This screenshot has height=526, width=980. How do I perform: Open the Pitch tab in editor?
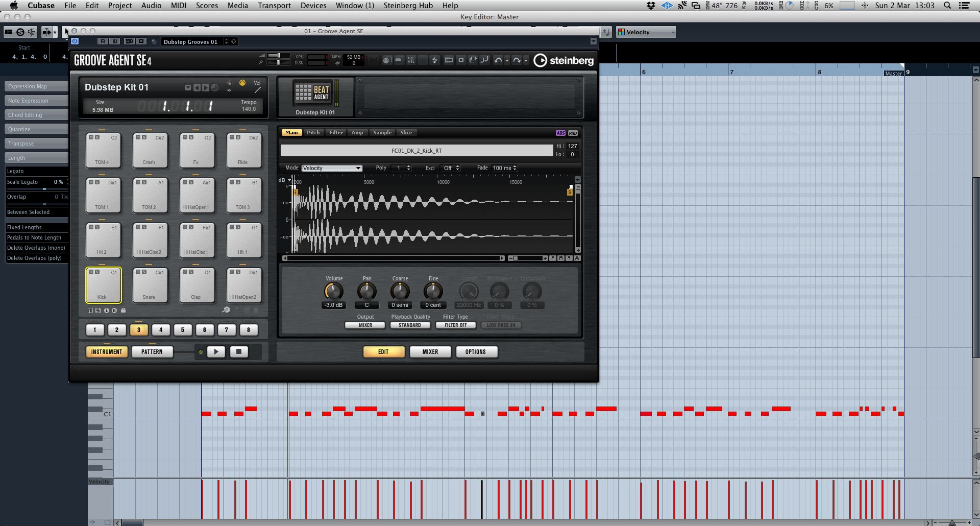click(x=313, y=133)
